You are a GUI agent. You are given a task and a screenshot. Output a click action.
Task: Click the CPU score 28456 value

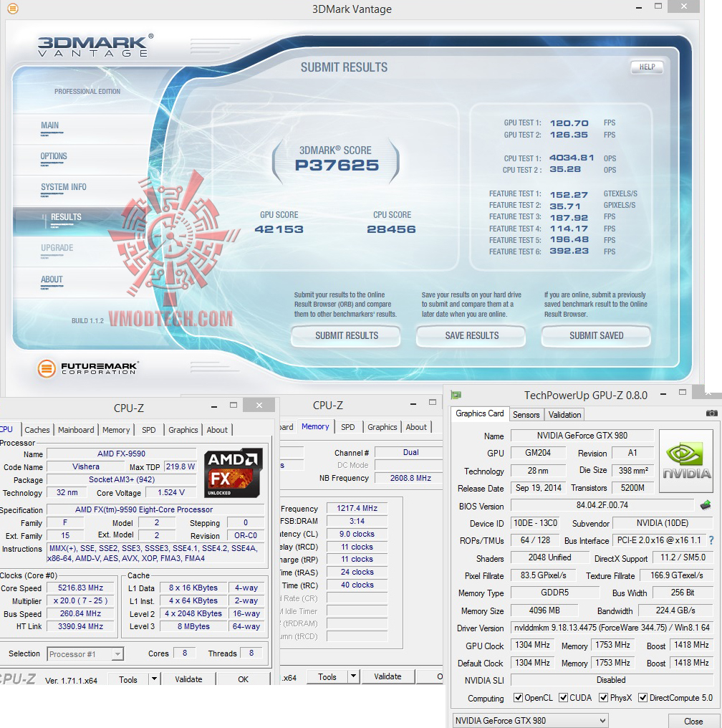pos(391,229)
